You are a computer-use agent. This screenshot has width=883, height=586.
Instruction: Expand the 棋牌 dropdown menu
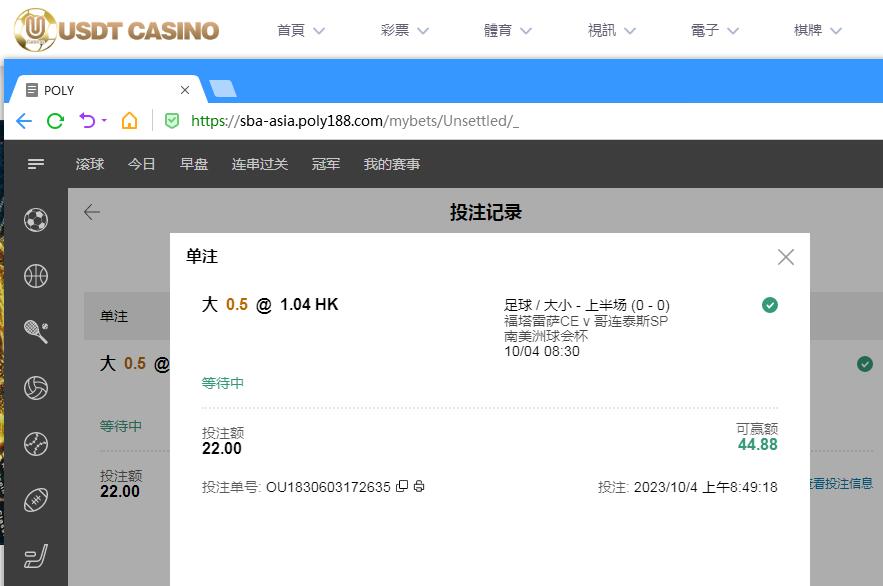(818, 30)
